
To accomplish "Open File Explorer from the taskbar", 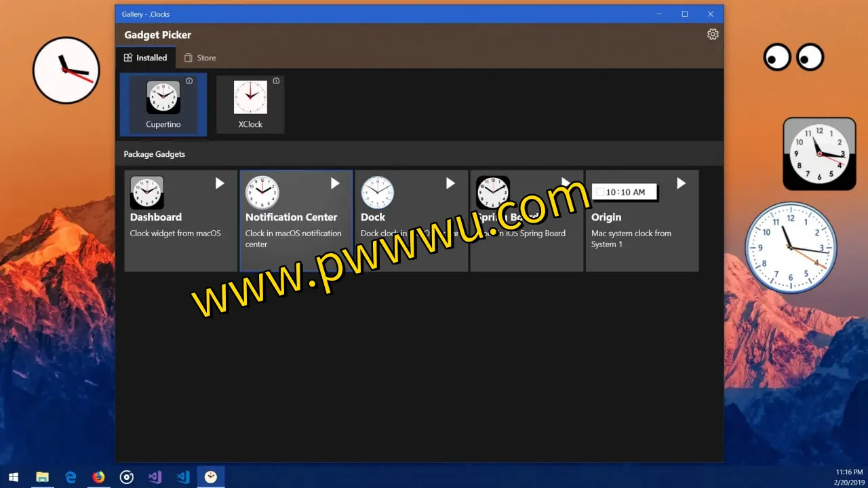I will click(x=42, y=477).
